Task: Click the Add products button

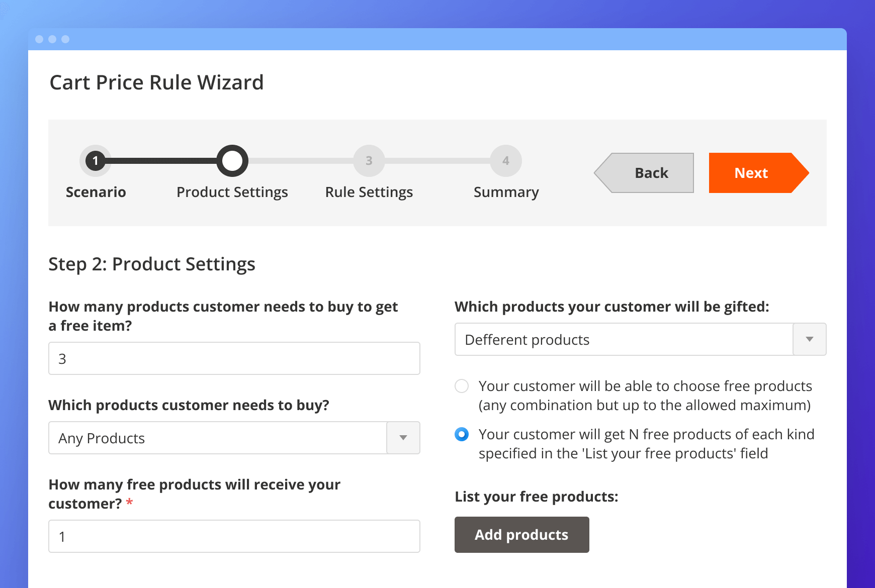Action: [x=521, y=535]
